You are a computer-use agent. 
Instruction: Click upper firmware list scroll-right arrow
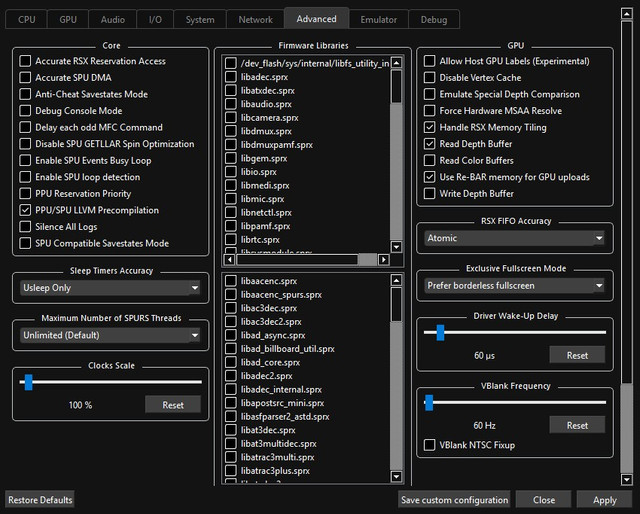pyautogui.click(x=383, y=260)
